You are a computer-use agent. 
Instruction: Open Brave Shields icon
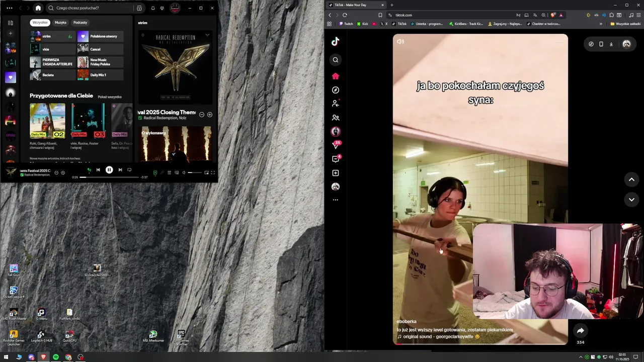553,15
